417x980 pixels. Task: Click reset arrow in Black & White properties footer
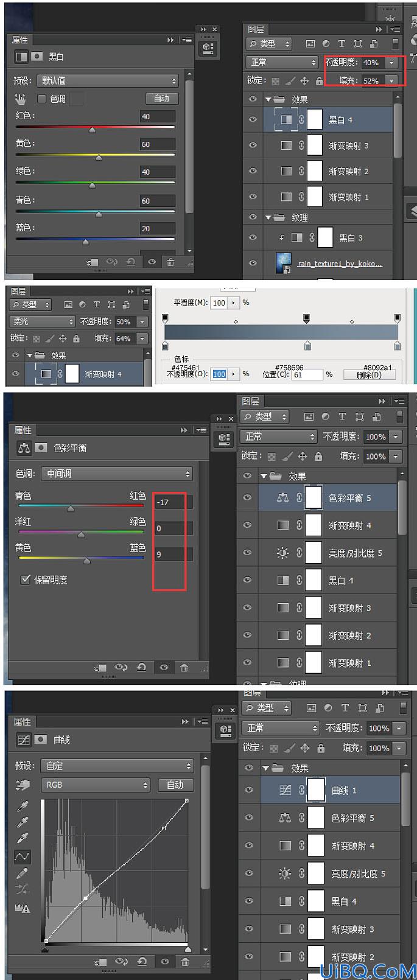pyautogui.click(x=131, y=262)
